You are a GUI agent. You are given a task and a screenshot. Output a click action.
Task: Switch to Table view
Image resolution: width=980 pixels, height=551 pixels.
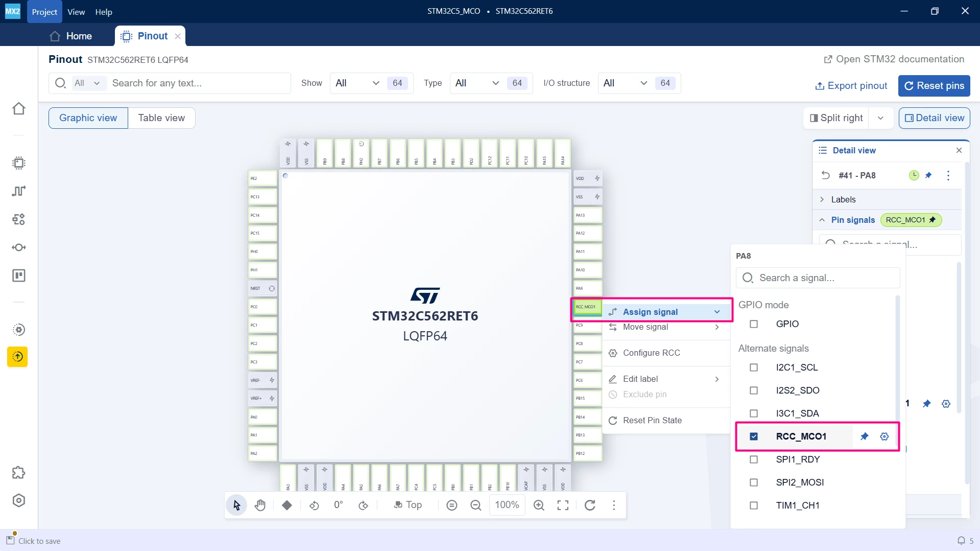click(161, 118)
